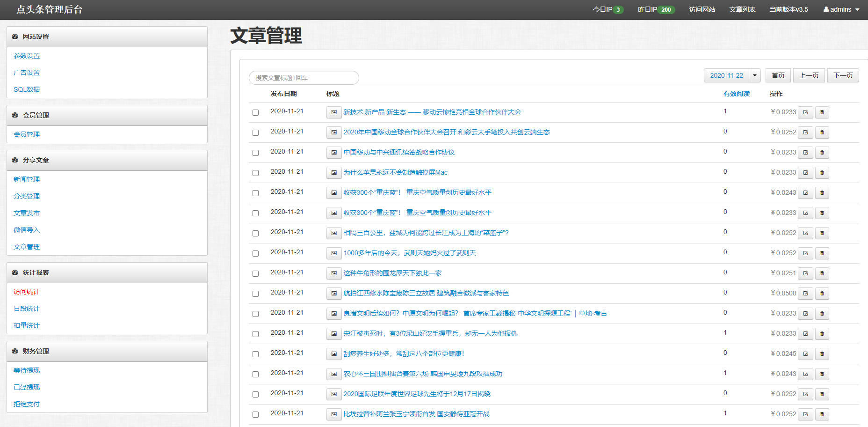Image resolution: width=868 pixels, height=427 pixels.
Task: Open 访问统计 link in sidebar
Action: [x=27, y=292]
